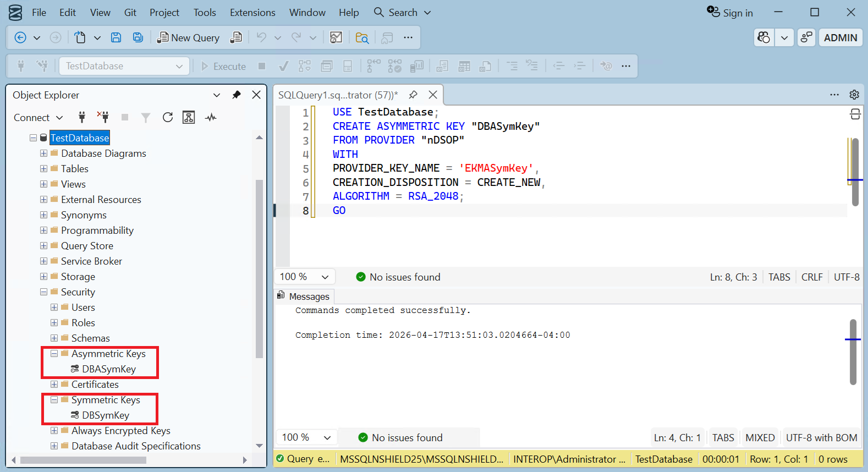
Task: Click the Refresh icon in Object Explorer
Action: pyautogui.click(x=168, y=117)
